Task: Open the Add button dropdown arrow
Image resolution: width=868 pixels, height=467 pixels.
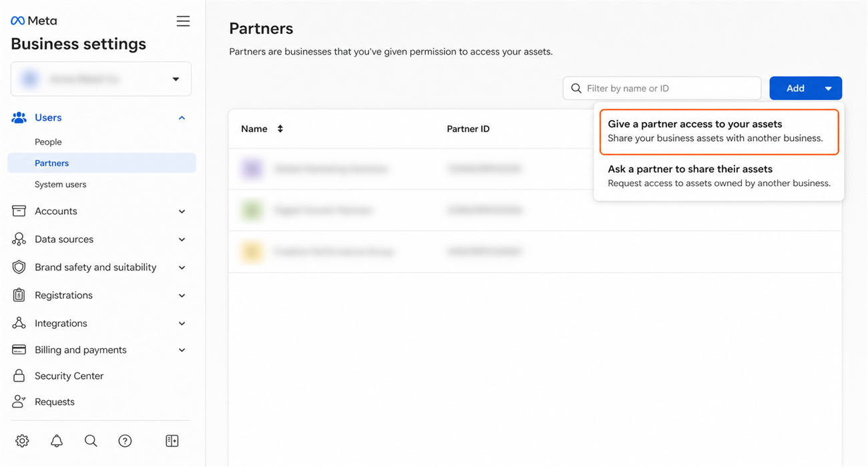Action: pos(828,89)
